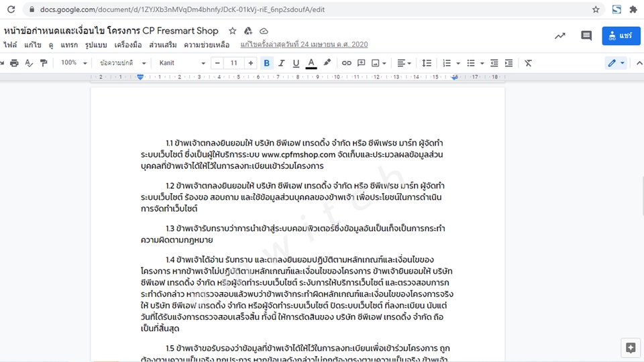Click the spell check icon

[29, 63]
